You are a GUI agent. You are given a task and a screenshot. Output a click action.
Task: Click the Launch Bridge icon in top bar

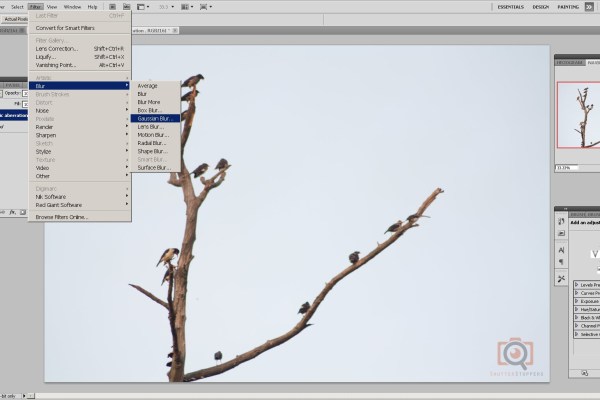(112, 7)
